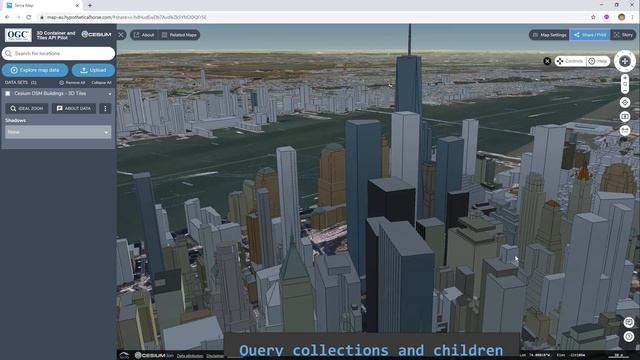Zoom in with the plus icon
The image size is (640, 360).
[625, 78]
